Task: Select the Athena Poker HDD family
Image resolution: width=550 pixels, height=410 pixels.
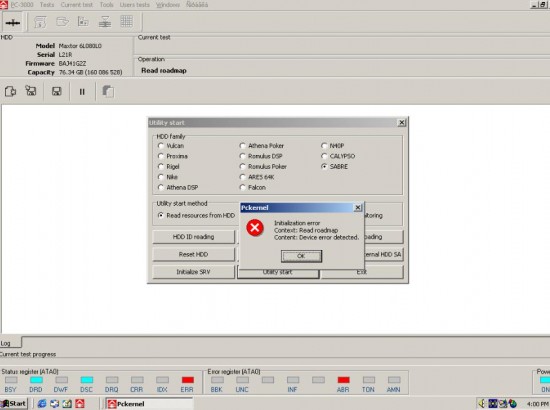Action: point(242,146)
